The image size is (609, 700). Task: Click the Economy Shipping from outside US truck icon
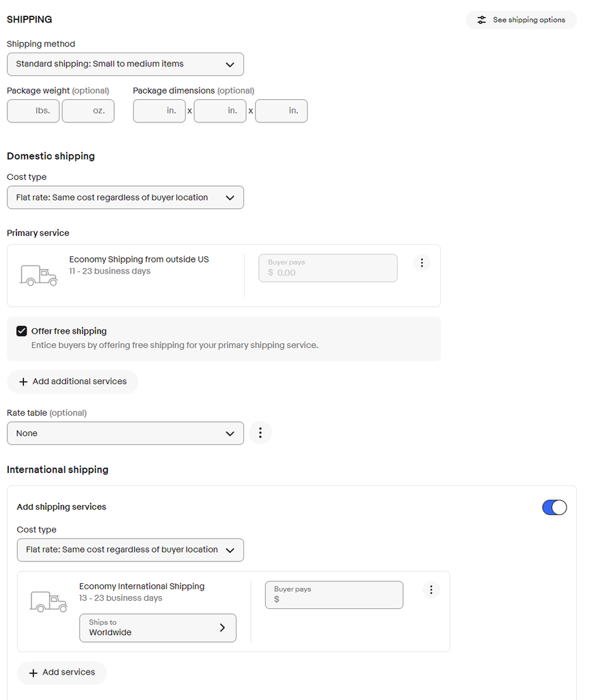click(39, 275)
